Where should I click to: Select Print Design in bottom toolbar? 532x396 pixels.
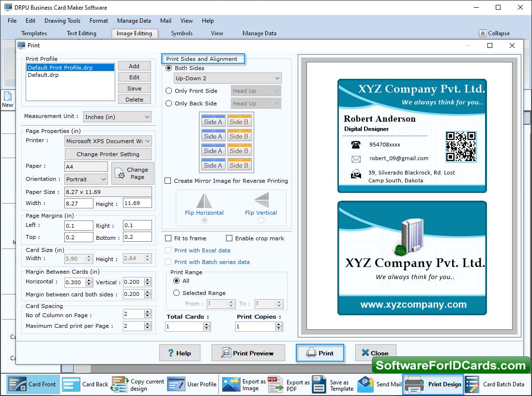click(433, 384)
